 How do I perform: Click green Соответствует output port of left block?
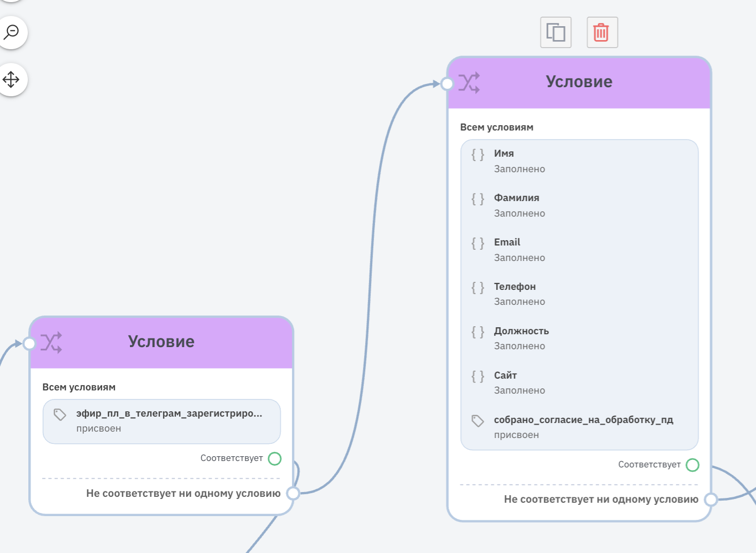coord(275,458)
